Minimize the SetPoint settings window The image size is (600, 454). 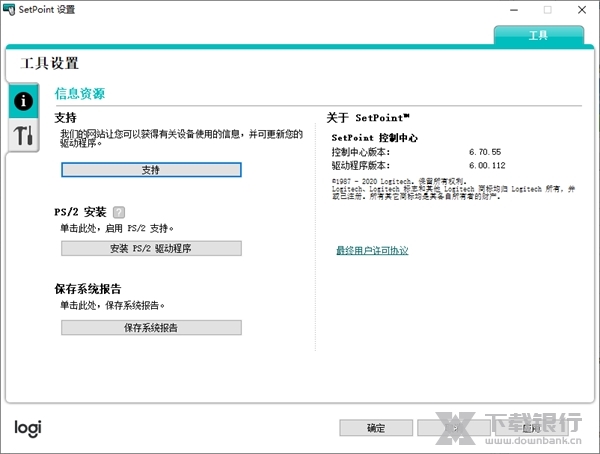coord(514,10)
